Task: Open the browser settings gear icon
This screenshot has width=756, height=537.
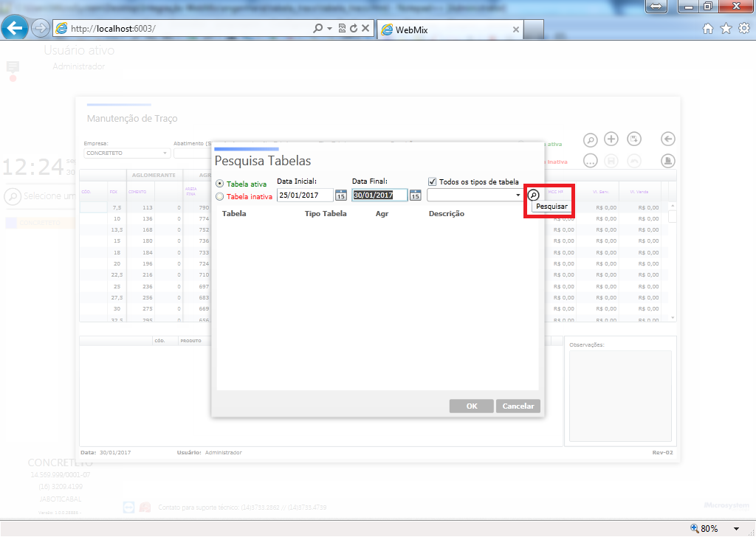Action: click(x=744, y=29)
